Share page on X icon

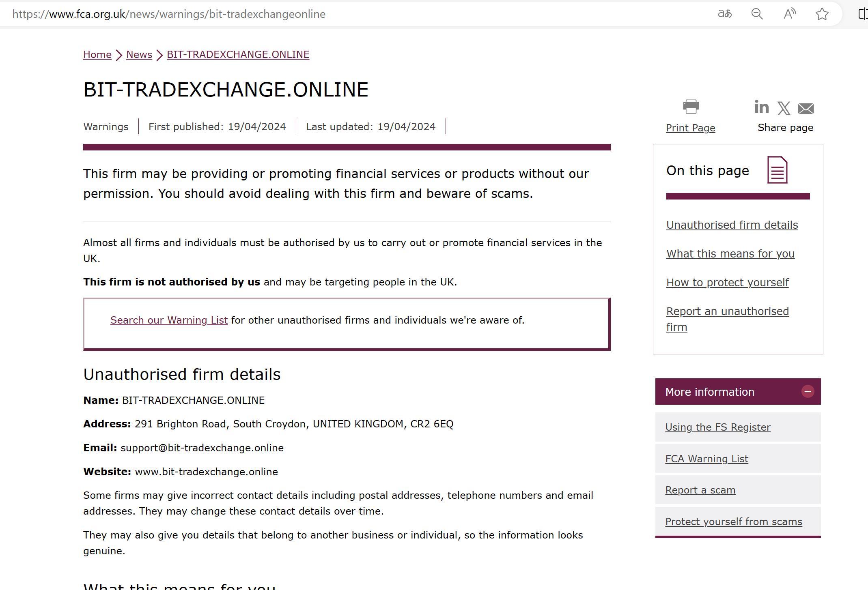(x=784, y=108)
